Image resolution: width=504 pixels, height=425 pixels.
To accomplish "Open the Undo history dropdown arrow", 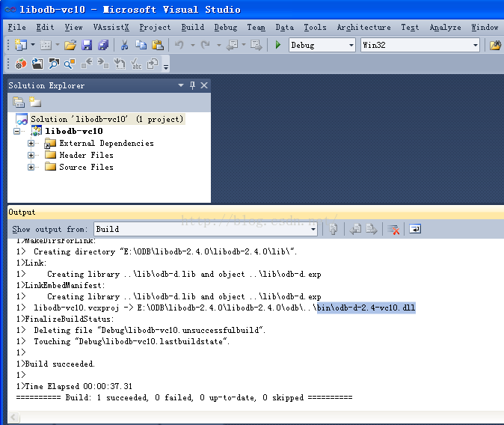I will click(193, 46).
